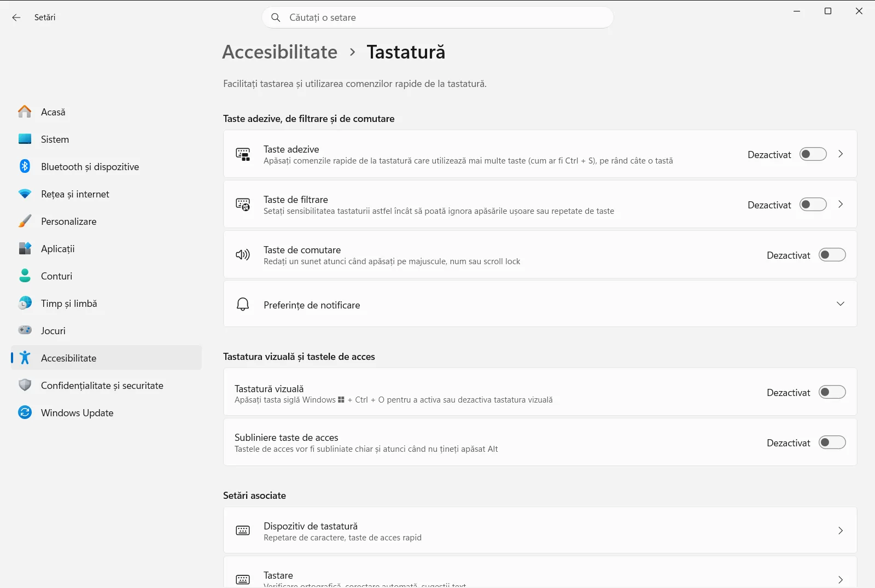
Task: Click the Aplicații icon in sidebar
Action: (x=25, y=248)
